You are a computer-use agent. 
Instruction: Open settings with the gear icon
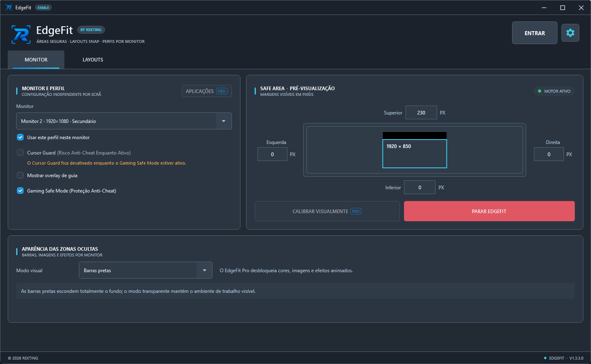point(570,33)
